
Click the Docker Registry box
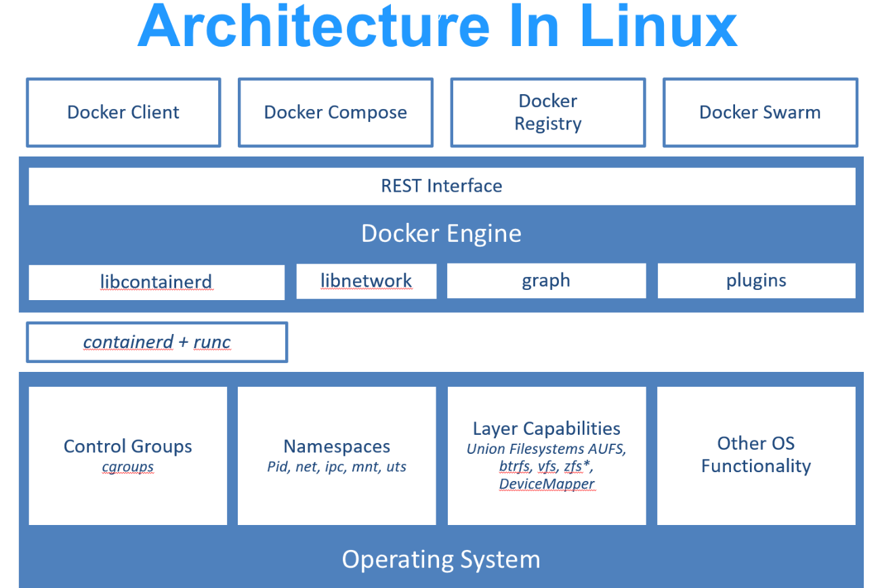coord(547,112)
